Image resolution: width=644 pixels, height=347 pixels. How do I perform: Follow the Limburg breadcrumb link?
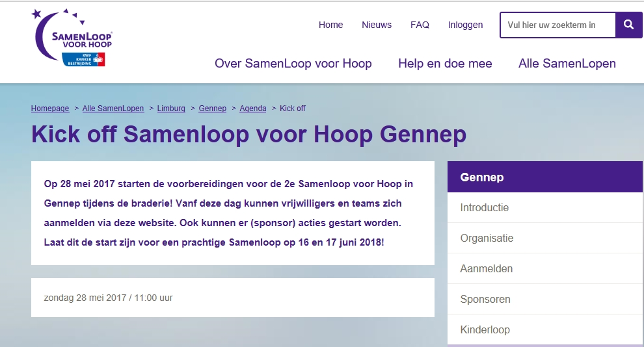coord(171,109)
